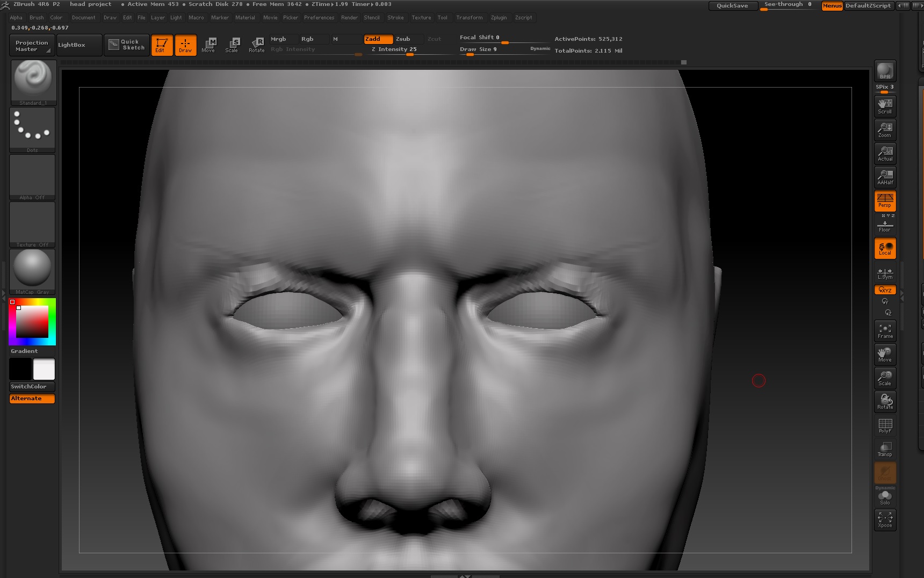
Task: Click the BPR render icon
Action: [x=884, y=71]
